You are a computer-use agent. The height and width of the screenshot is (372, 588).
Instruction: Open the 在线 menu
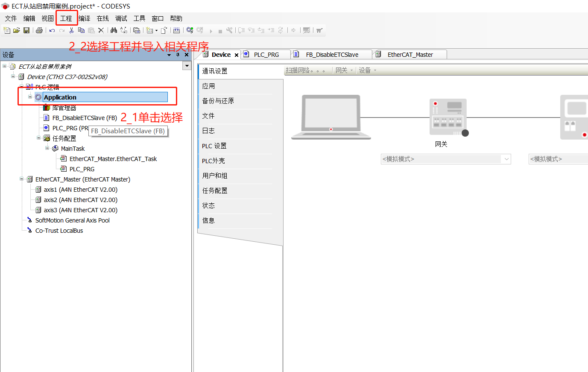pos(103,18)
